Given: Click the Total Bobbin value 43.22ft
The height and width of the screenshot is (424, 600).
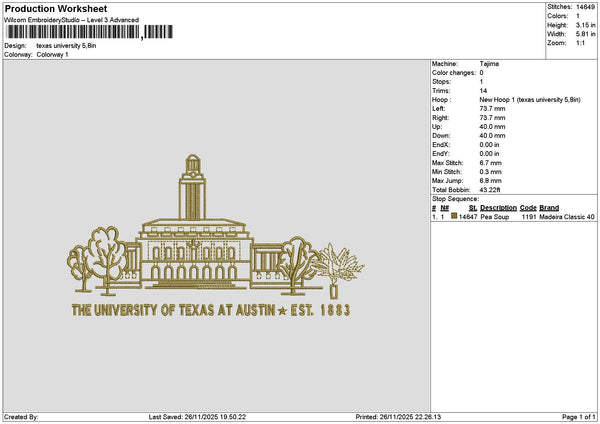Looking at the screenshot, I should tap(490, 190).
